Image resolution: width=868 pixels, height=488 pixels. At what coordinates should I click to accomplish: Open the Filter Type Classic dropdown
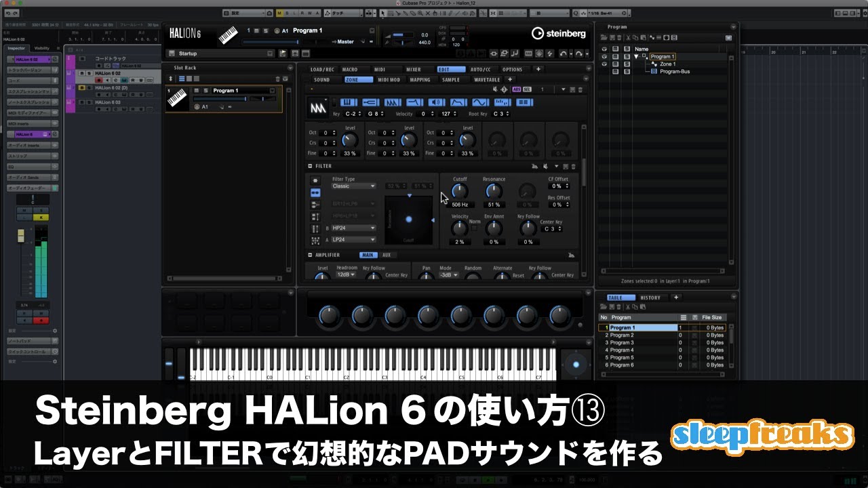[353, 186]
